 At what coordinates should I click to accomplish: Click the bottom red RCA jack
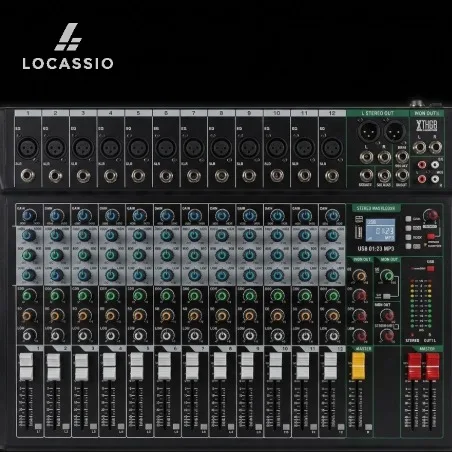pos(422,179)
